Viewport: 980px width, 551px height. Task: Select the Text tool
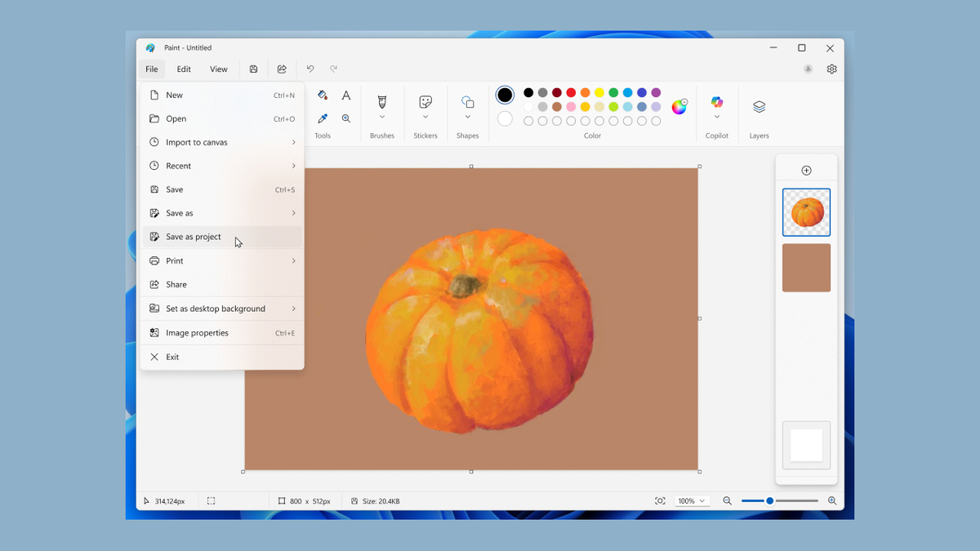pos(345,95)
